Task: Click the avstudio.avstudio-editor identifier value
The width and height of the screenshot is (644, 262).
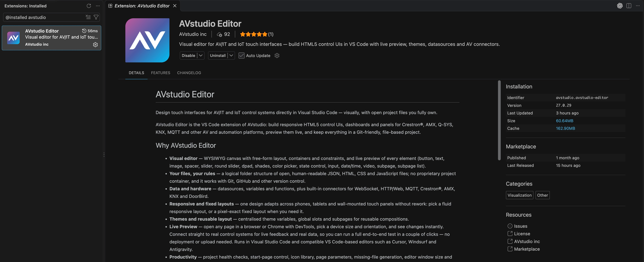Action: click(x=582, y=98)
